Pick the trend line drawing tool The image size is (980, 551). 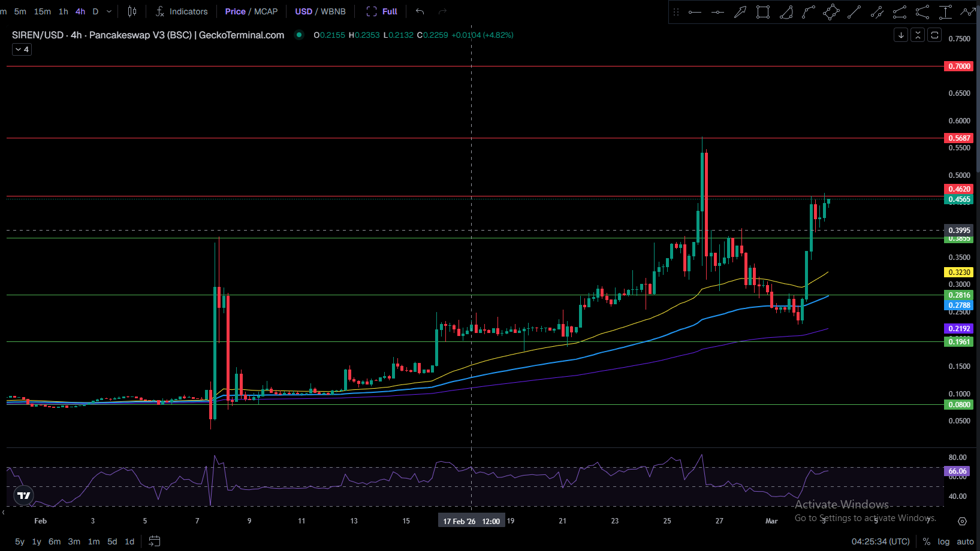[854, 12]
